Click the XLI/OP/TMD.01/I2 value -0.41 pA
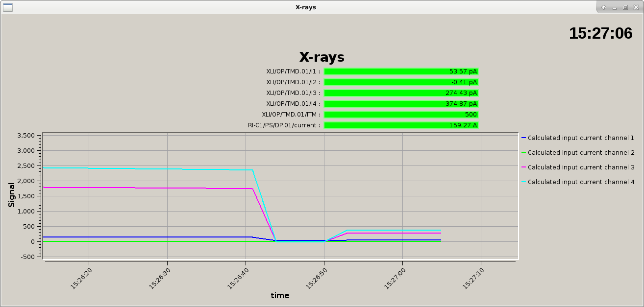 (x=401, y=82)
